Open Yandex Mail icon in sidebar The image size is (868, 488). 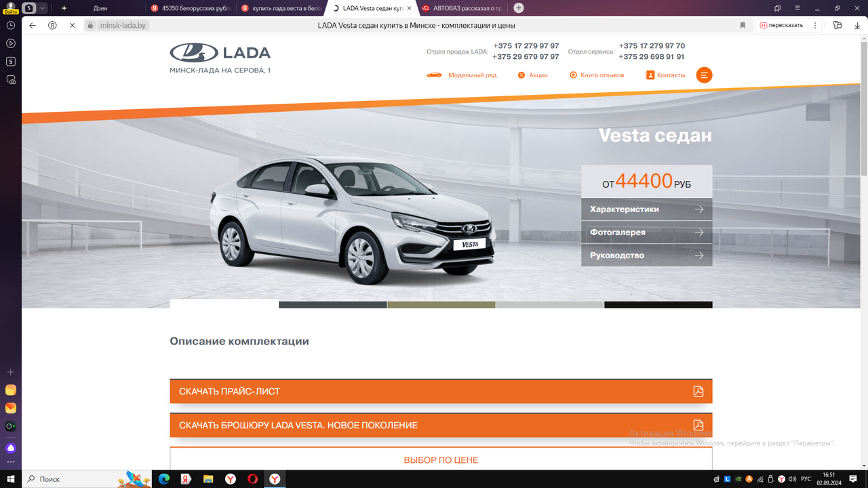[x=11, y=408]
